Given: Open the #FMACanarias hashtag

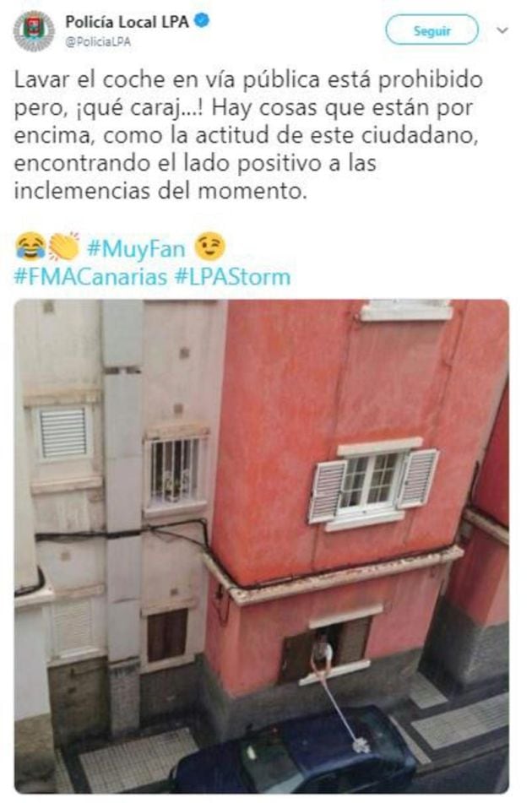Looking at the screenshot, I should pyautogui.click(x=90, y=277).
